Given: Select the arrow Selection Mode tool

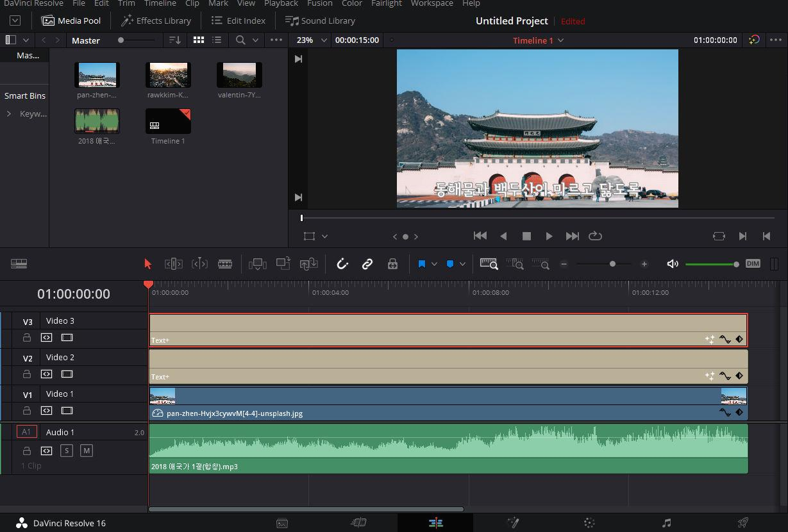Looking at the screenshot, I should point(148,264).
